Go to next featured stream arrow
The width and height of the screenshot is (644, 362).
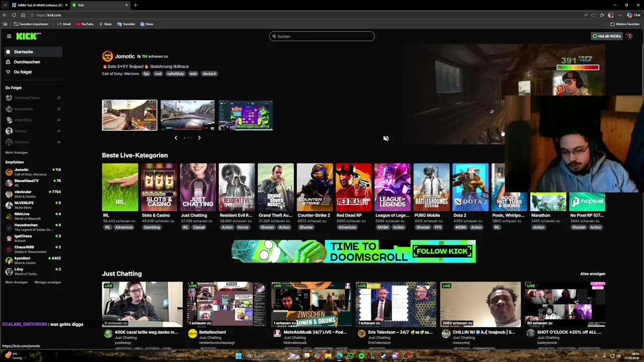click(199, 138)
